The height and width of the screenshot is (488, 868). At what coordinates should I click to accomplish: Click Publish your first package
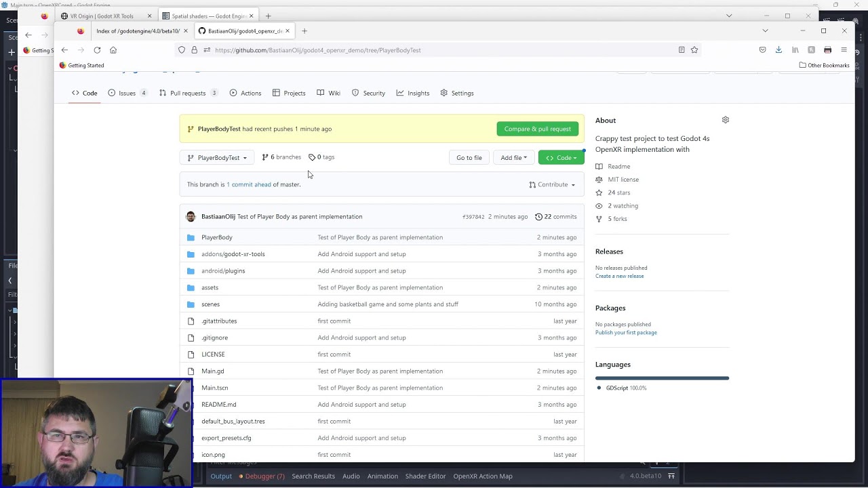click(x=626, y=333)
